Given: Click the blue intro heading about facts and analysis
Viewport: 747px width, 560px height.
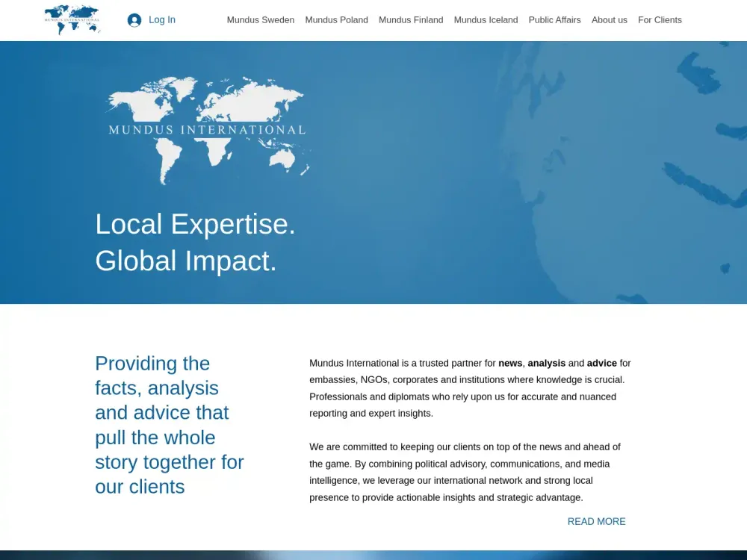Looking at the screenshot, I should [169, 424].
